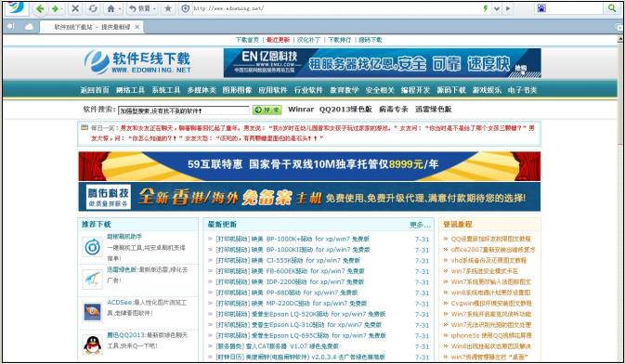Open the 汉化补丁 top link
This screenshot has height=364, width=625.
[309, 40]
